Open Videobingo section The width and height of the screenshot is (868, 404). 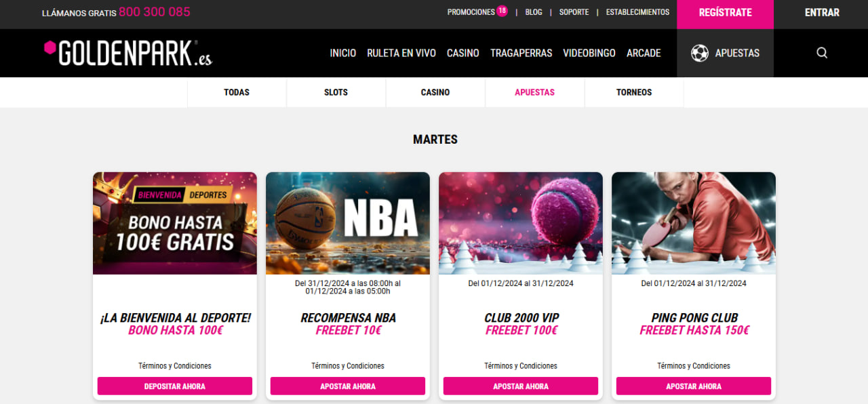589,53
